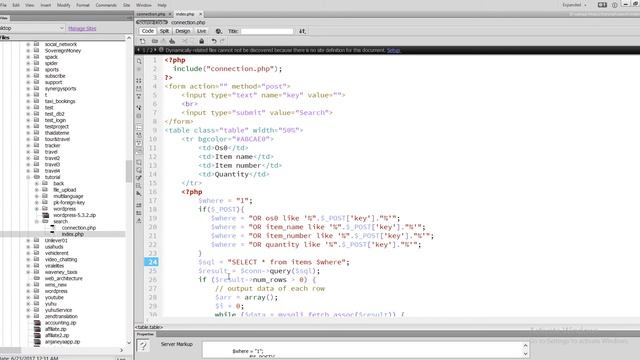Screen dimensions: 640x360
Task: Select wordpress-5.3.2.zip in Files tree
Action: (74, 215)
